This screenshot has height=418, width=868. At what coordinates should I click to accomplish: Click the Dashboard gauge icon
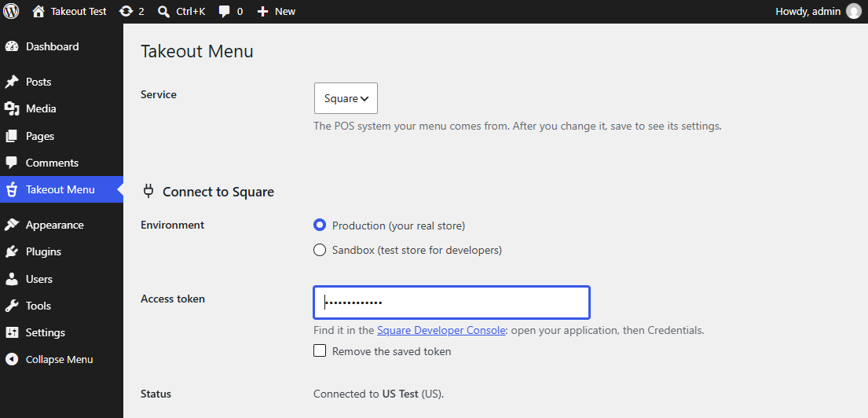coord(12,46)
